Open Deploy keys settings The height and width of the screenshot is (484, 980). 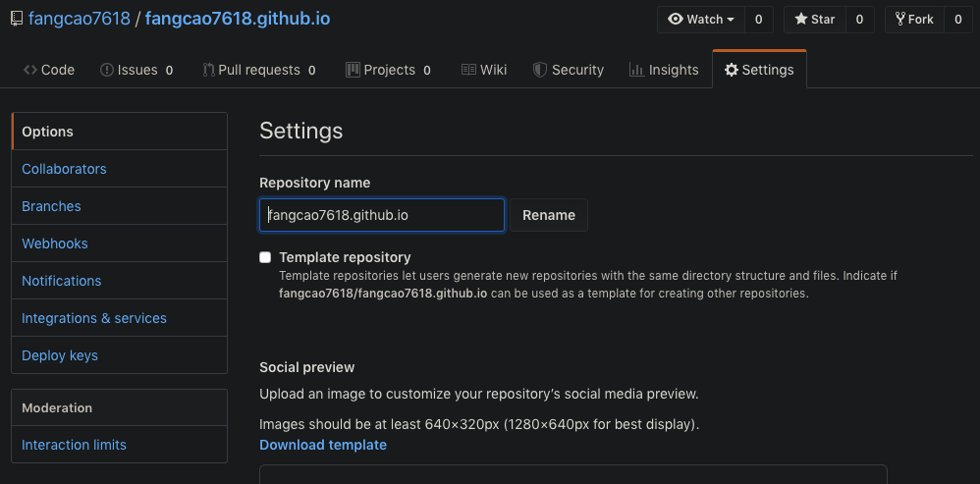click(x=60, y=355)
